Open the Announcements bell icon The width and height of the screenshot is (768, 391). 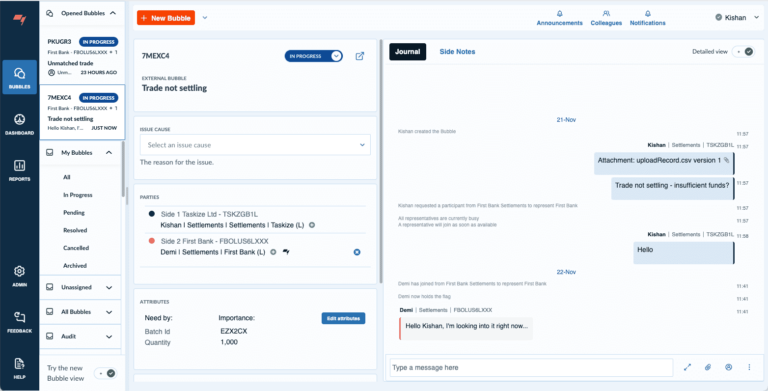pyautogui.click(x=559, y=14)
